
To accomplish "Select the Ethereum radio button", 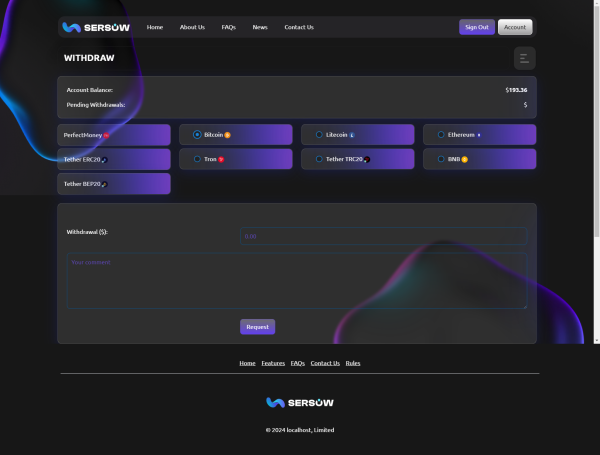I will (x=441, y=135).
